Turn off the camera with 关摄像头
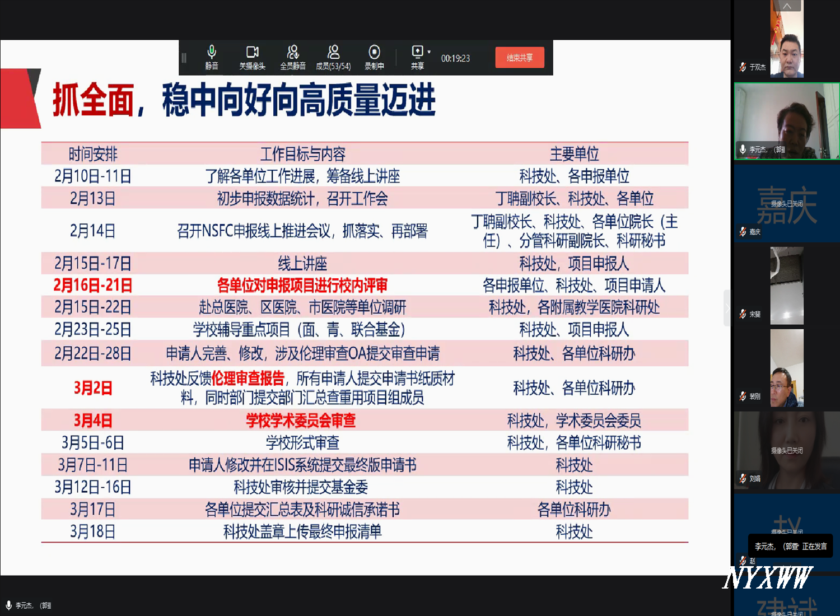Image resolution: width=840 pixels, height=616 pixels. click(252, 57)
